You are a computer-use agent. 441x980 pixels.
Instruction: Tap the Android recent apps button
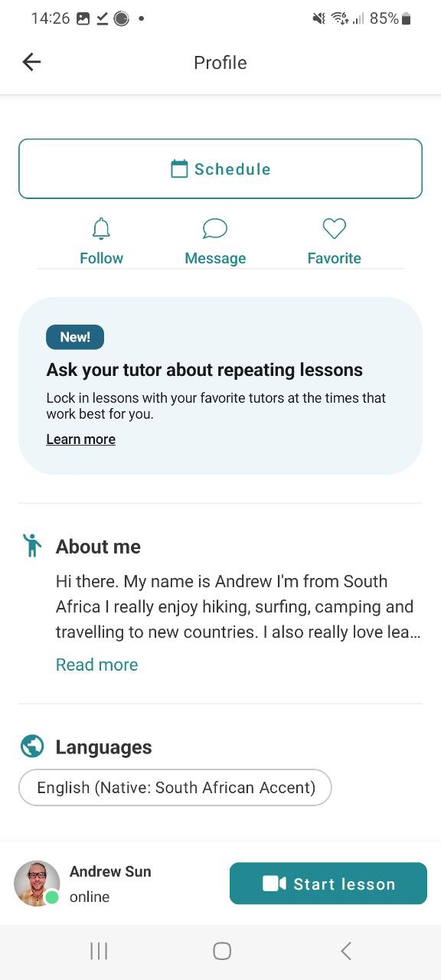coord(99,951)
